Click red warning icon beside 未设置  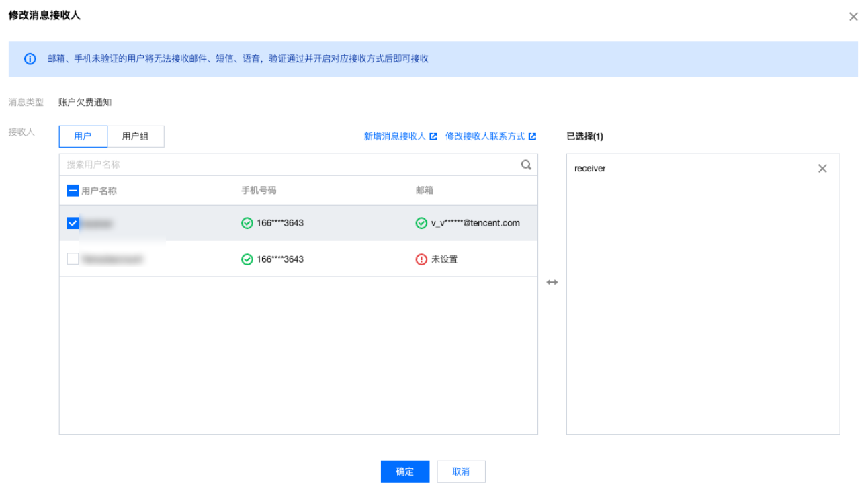(x=421, y=259)
